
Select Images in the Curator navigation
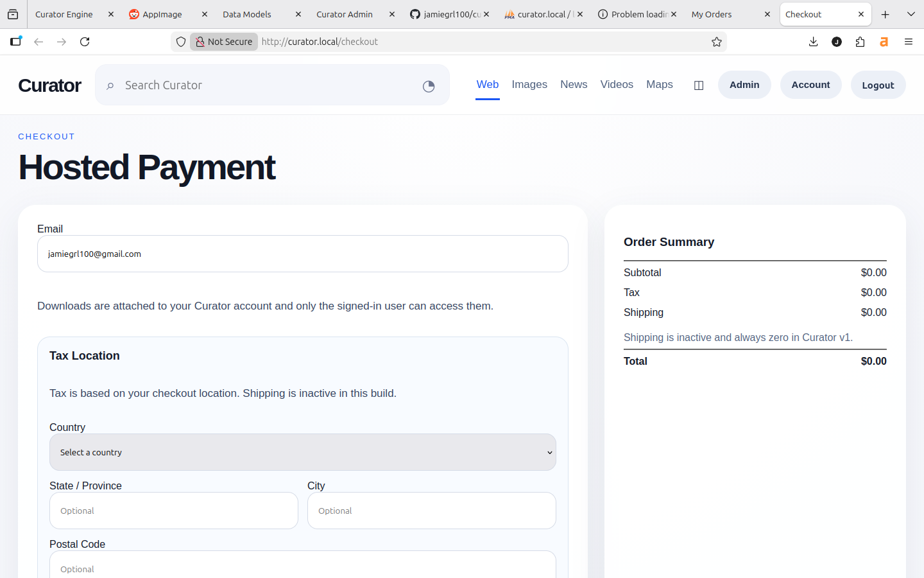pyautogui.click(x=529, y=84)
